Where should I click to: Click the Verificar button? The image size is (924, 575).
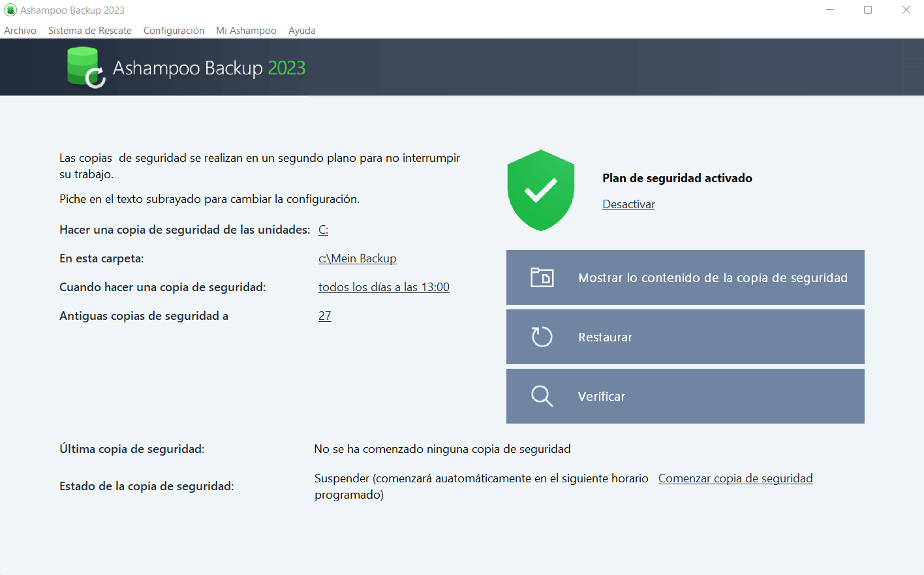(x=685, y=396)
